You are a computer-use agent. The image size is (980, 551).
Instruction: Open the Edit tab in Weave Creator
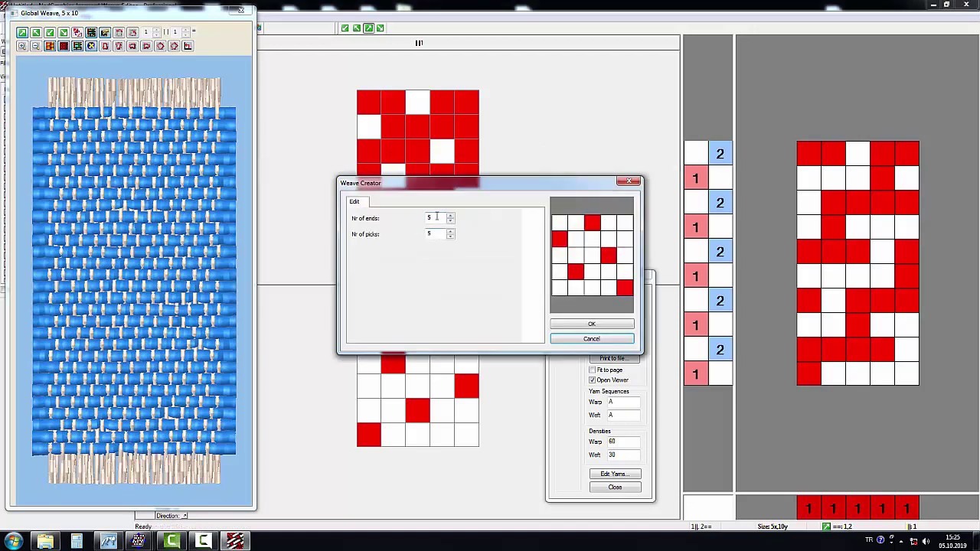click(x=354, y=201)
